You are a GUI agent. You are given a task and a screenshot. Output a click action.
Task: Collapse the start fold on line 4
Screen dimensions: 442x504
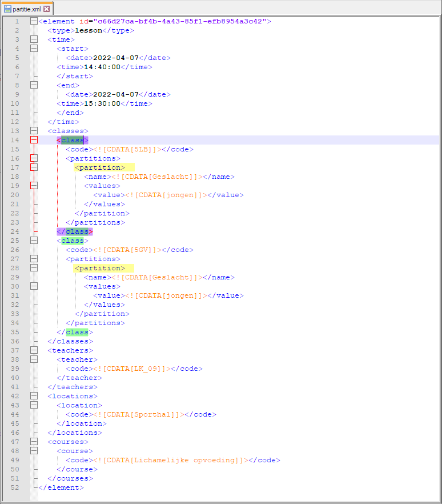34,49
